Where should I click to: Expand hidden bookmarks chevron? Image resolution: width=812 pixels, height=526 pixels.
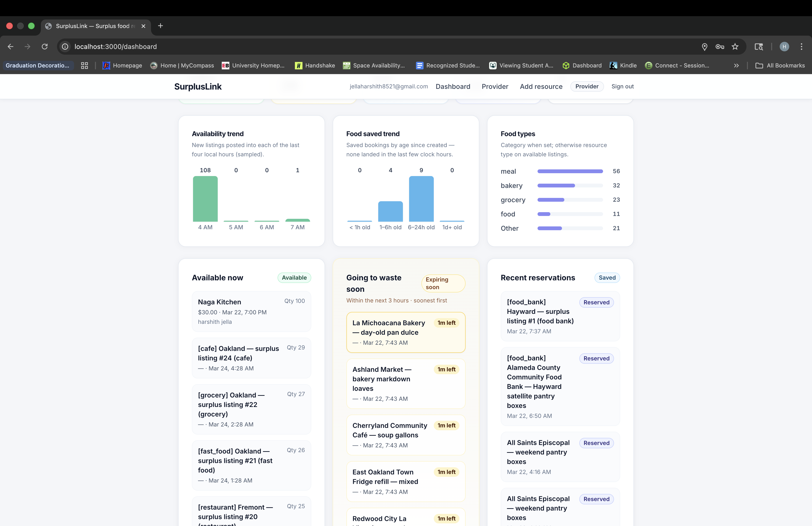tap(736, 66)
